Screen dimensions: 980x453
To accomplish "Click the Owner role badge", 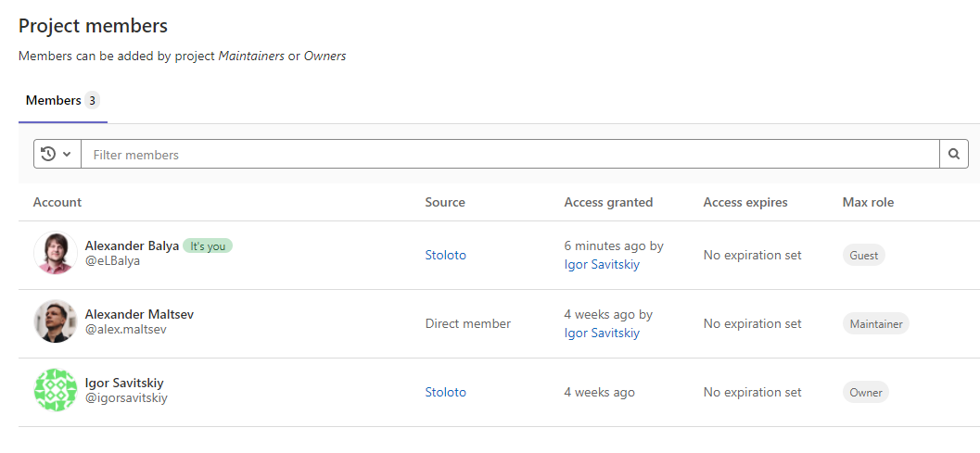I will click(x=865, y=392).
